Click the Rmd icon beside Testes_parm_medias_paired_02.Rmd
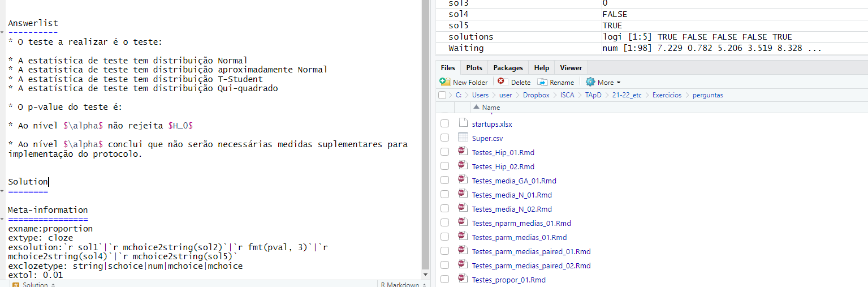 [463, 265]
